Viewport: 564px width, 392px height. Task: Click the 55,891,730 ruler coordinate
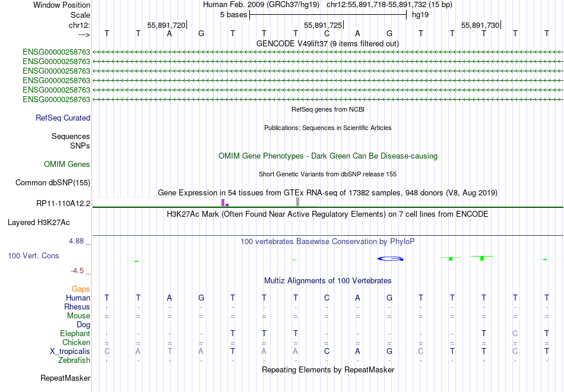coord(480,25)
